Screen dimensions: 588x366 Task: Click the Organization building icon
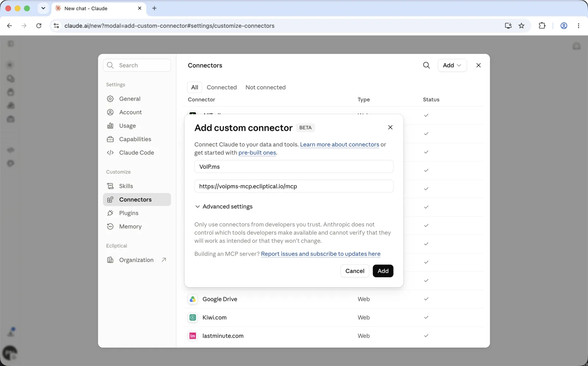[110, 260]
